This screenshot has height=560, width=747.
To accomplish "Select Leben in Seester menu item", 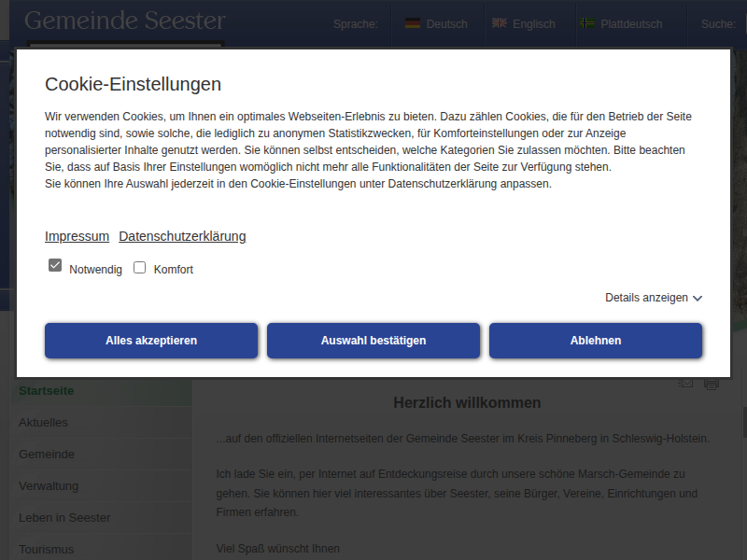I will pyautogui.click(x=64, y=518).
